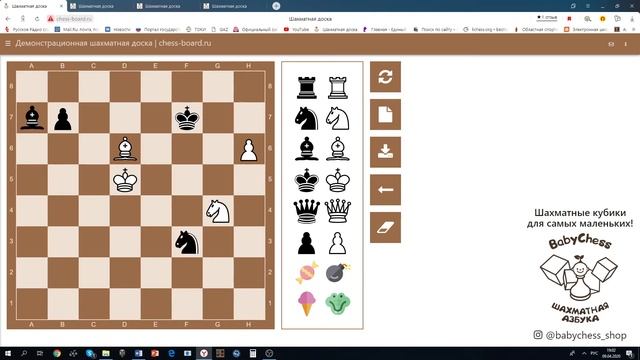640x360 pixels.
Task: Pick the green frog marker
Action: [x=338, y=304]
